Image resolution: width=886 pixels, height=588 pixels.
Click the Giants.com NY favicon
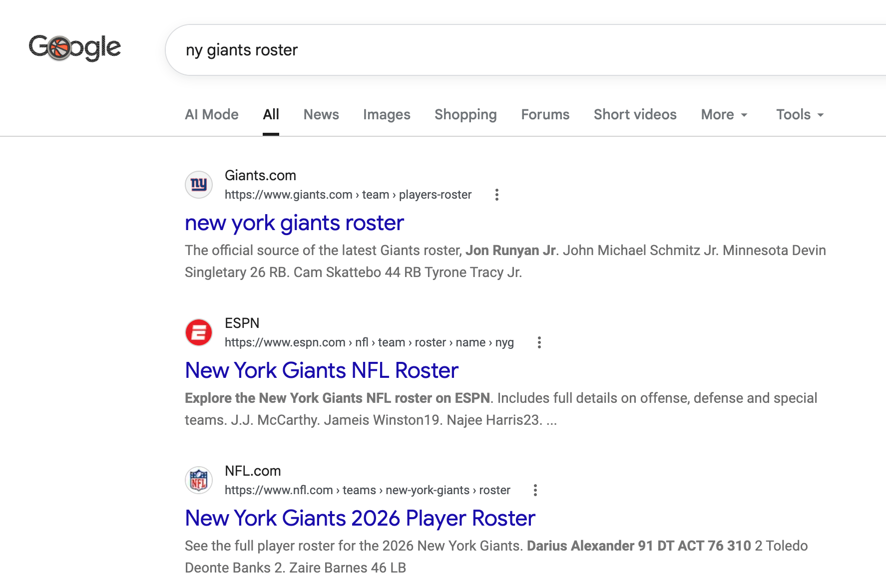pos(199,185)
